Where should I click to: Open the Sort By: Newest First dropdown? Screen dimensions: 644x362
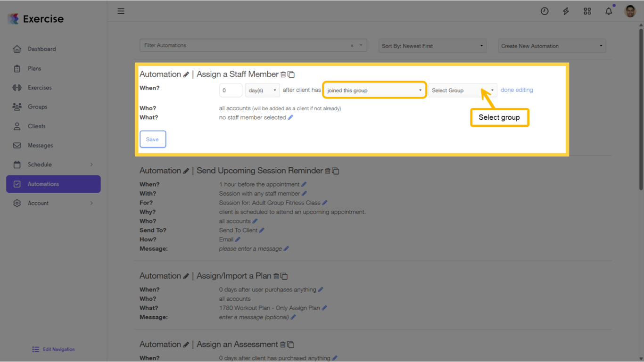click(x=432, y=45)
